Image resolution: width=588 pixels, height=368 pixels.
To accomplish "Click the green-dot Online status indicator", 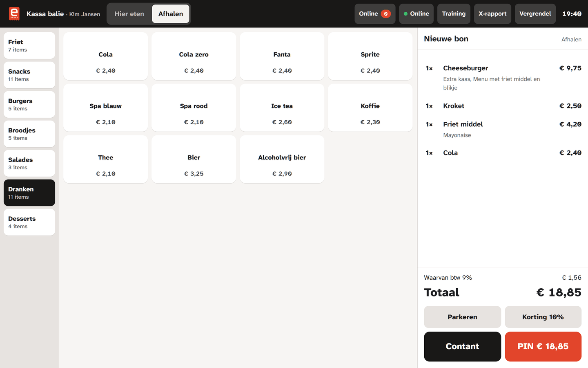I will [x=416, y=14].
